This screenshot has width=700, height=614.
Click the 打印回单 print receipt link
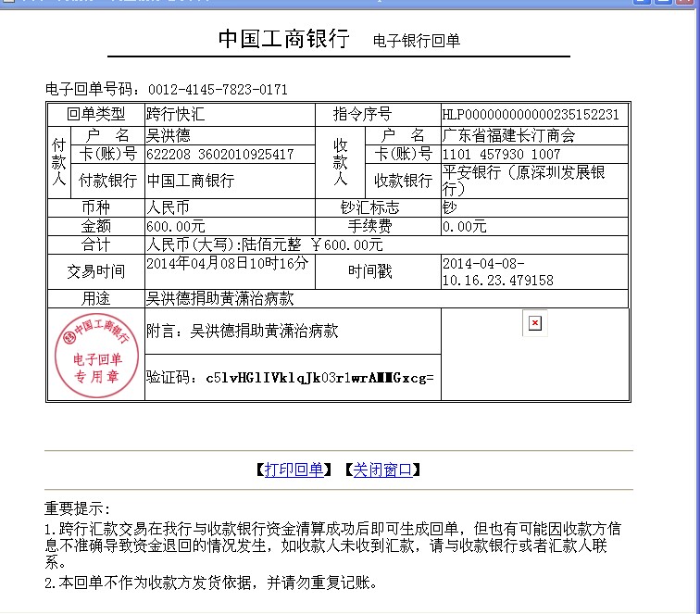point(294,470)
